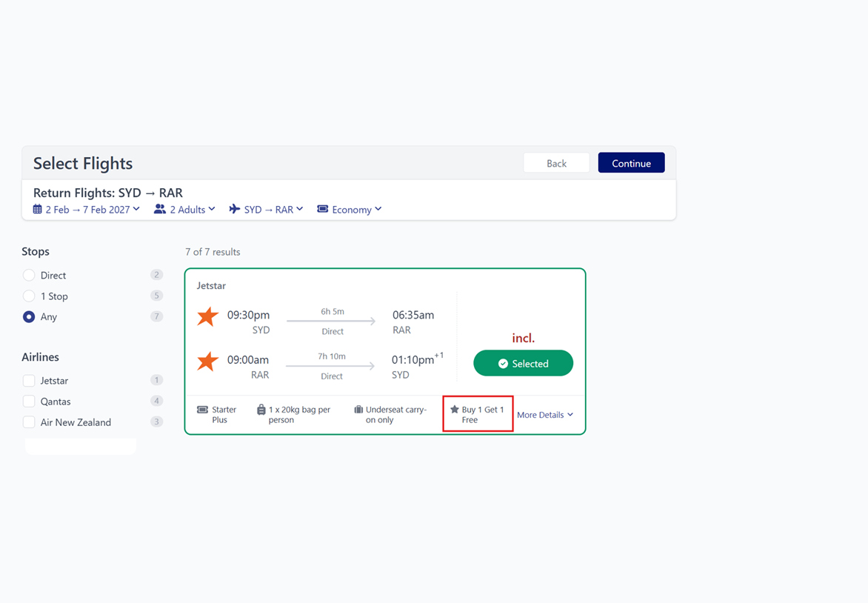Click the Jetstar star logo on the outbound flight
Image resolution: width=868 pixels, height=603 pixels.
point(207,317)
